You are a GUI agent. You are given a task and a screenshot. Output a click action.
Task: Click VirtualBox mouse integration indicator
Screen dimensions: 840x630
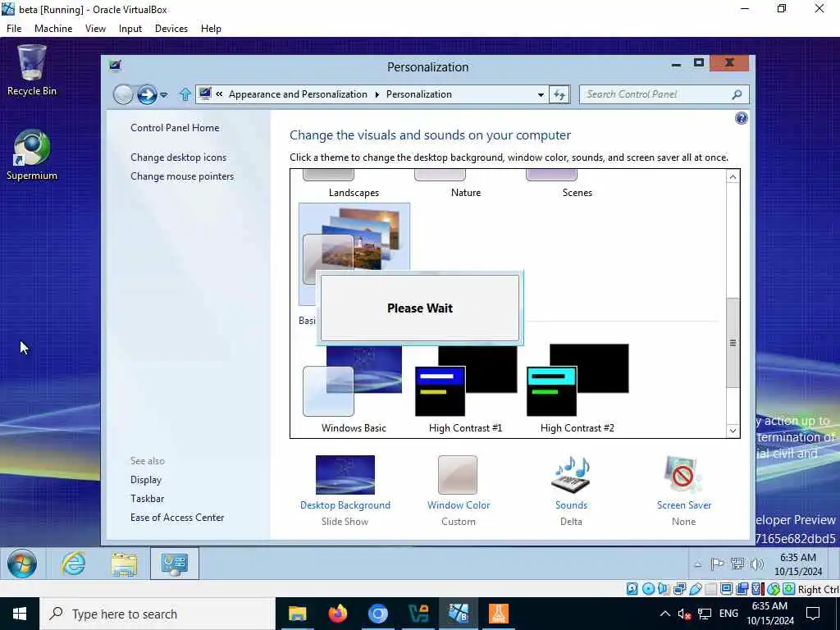[x=773, y=589]
